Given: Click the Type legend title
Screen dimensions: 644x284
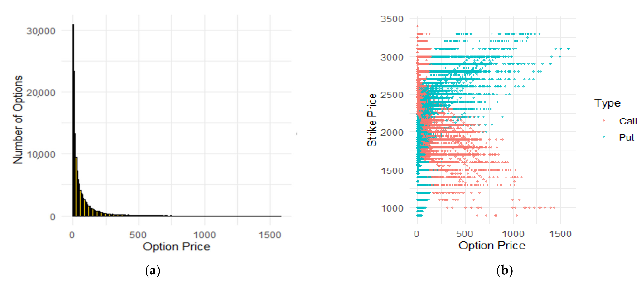Looking at the screenshot, I should [607, 103].
